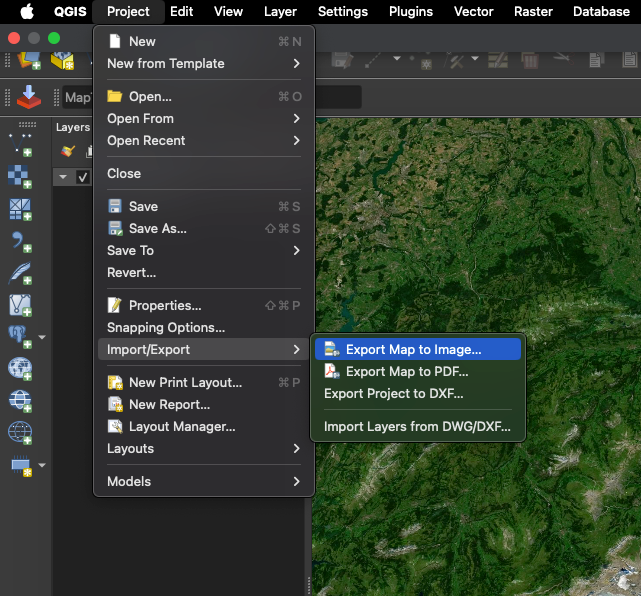Screen dimensions: 641x596
Task: Open the Database menu
Action: click(601, 11)
